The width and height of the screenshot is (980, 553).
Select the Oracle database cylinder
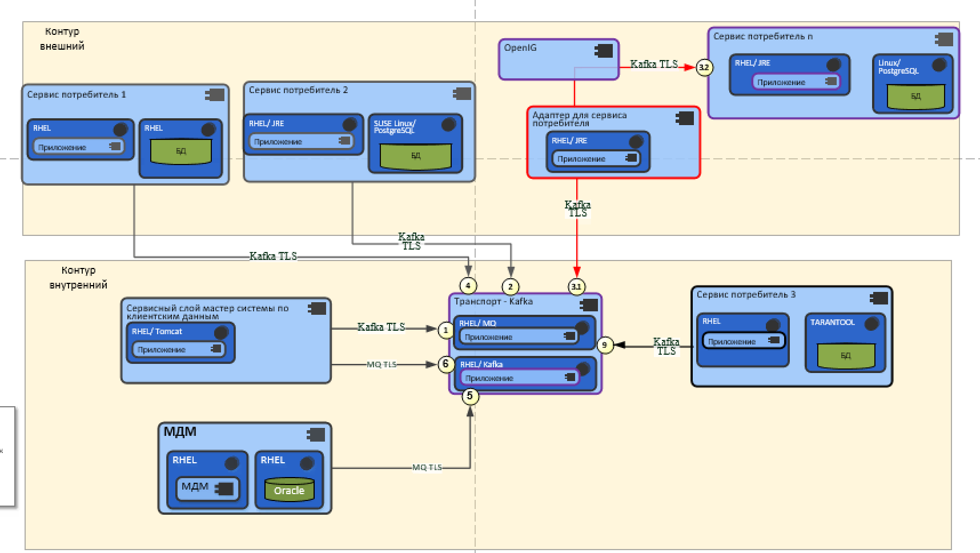[x=290, y=490]
